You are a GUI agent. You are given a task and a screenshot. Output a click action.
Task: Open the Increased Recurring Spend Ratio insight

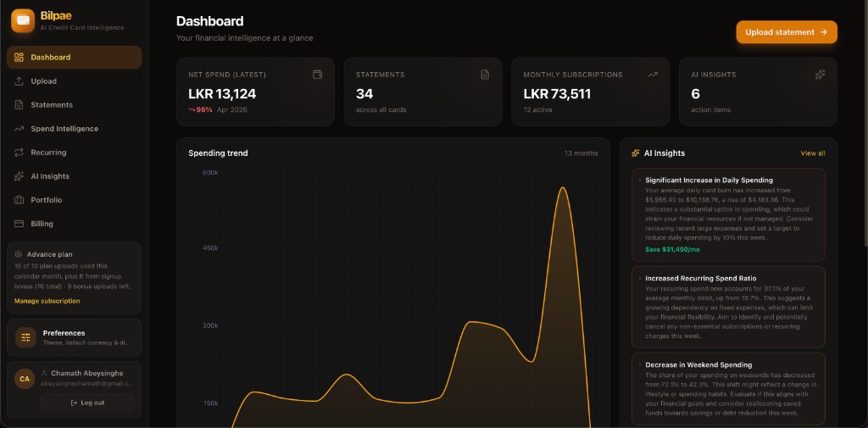pyautogui.click(x=728, y=308)
